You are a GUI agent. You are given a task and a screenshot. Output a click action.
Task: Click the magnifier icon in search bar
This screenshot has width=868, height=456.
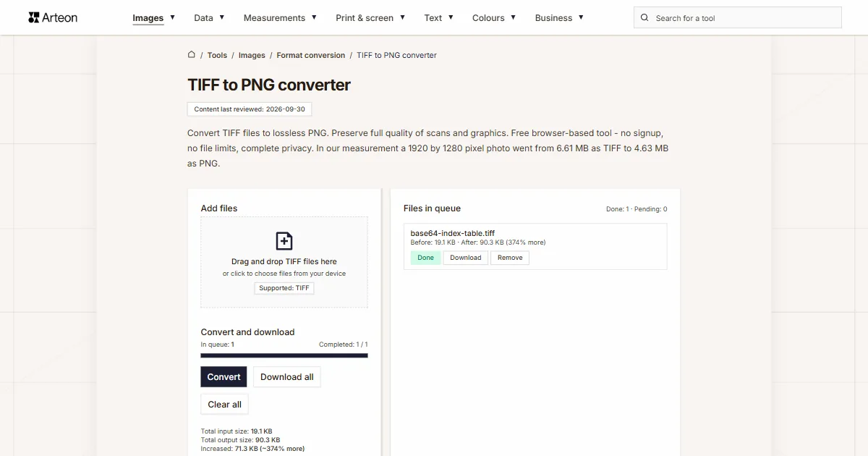645,18
